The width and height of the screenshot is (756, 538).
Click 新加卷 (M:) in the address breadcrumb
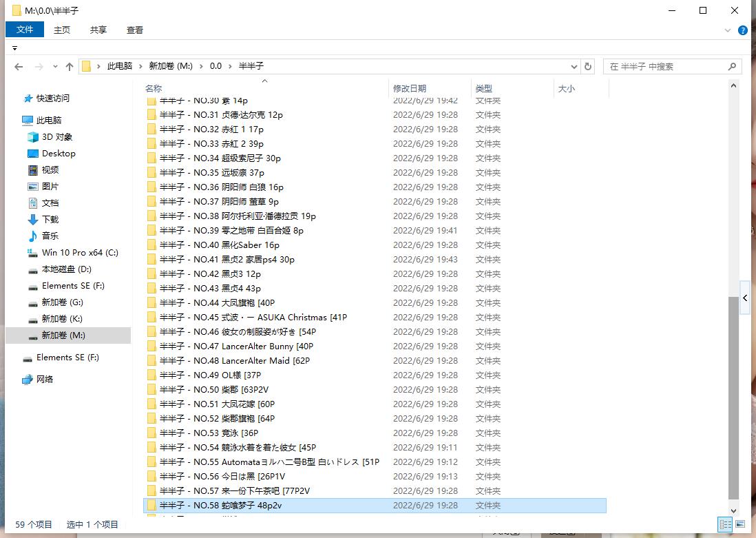[171, 66]
